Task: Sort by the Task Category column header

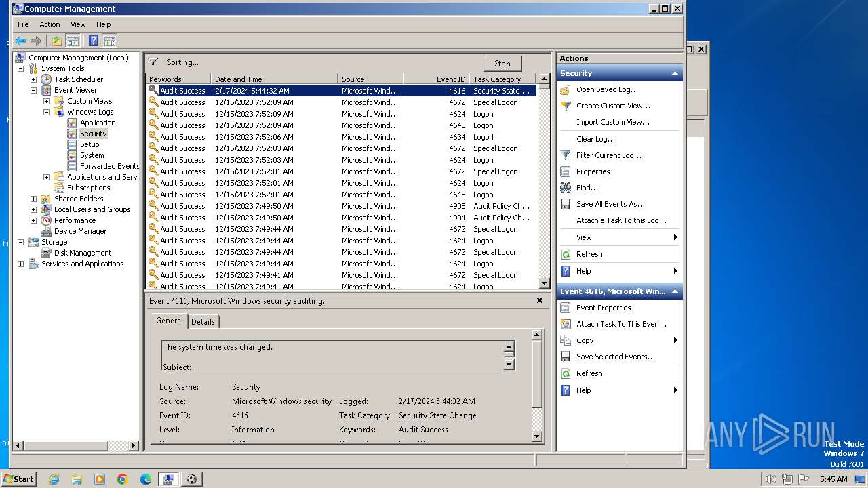Action: coord(502,79)
